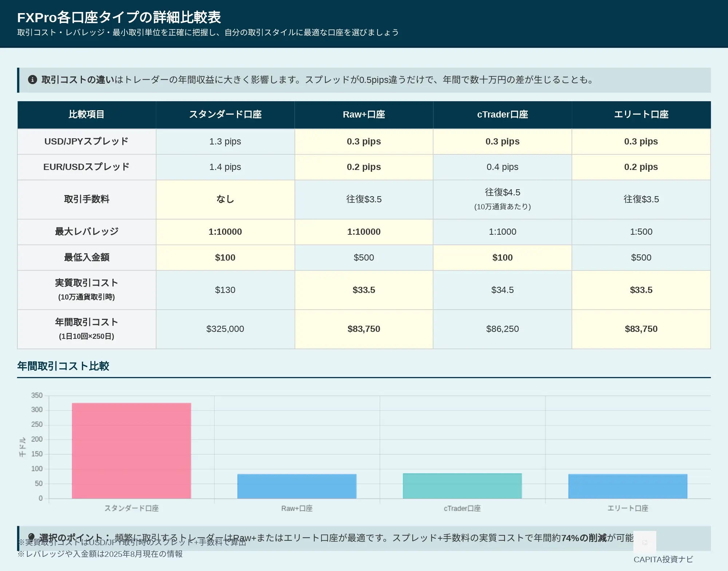The image size is (728, 571).
Task: Click the ※レバレッジや入金額は2025年8月現在の情報 footnote
Action: 100,554
